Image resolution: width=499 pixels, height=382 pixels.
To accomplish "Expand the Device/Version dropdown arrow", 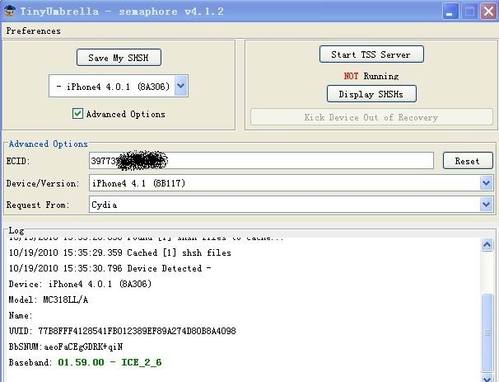I will pyautogui.click(x=486, y=183).
